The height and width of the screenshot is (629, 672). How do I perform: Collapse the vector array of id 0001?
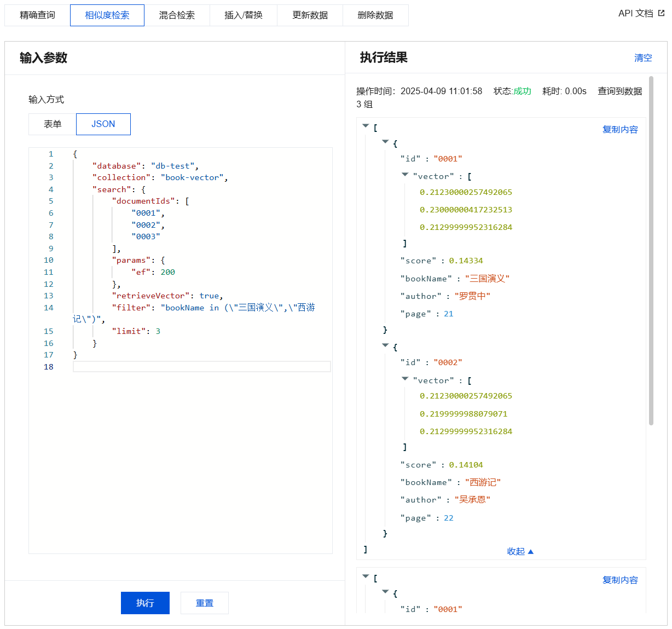point(405,175)
